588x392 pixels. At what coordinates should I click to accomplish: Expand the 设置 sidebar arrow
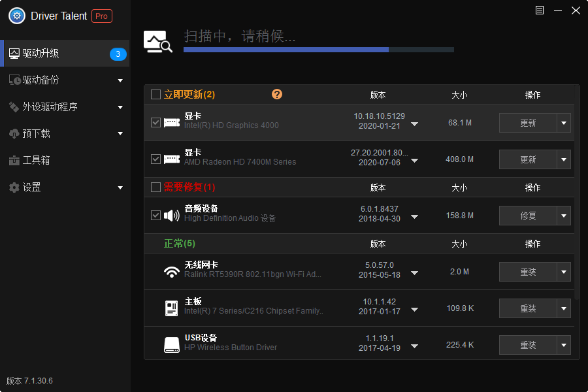[120, 188]
